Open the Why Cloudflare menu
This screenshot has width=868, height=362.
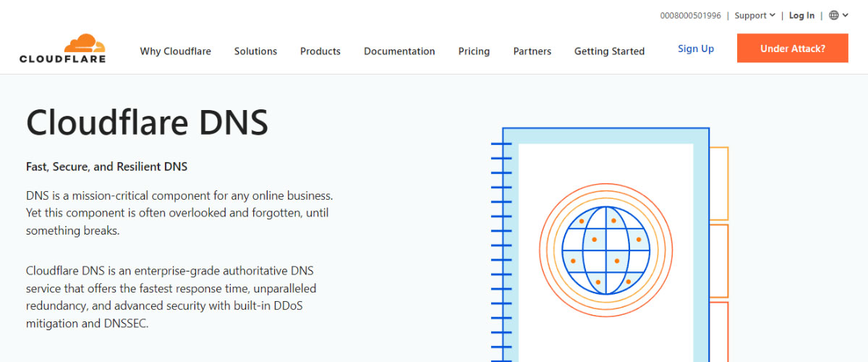(176, 51)
